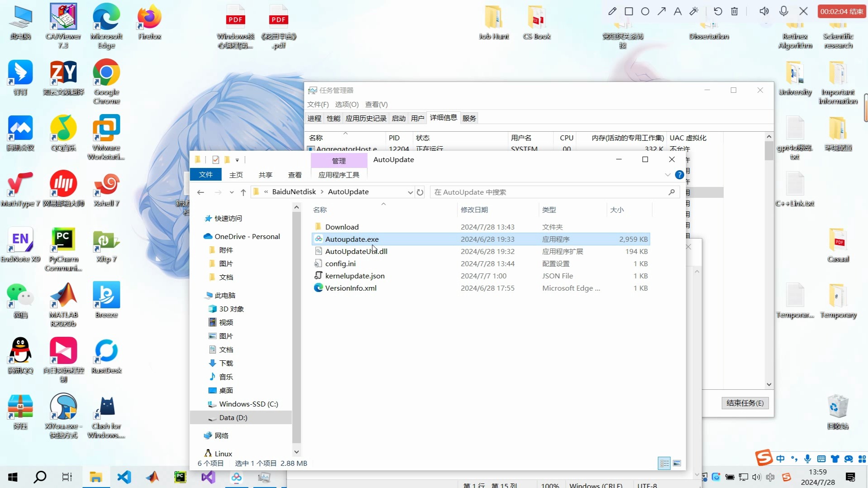Switch to the 主页 ribbon tab

[x=236, y=175]
